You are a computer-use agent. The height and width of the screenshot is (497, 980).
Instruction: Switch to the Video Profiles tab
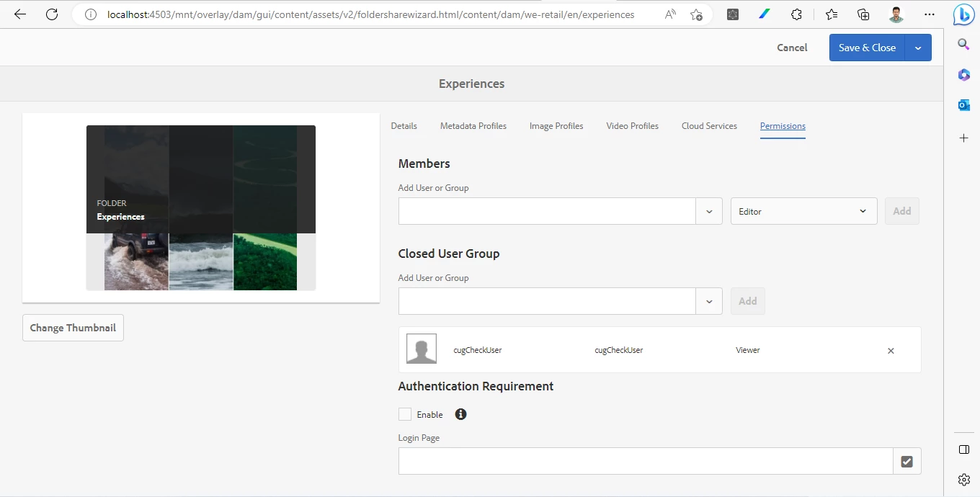tap(633, 126)
